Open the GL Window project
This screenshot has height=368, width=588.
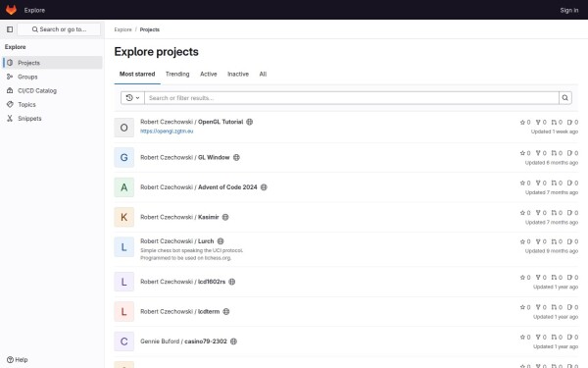(214, 157)
